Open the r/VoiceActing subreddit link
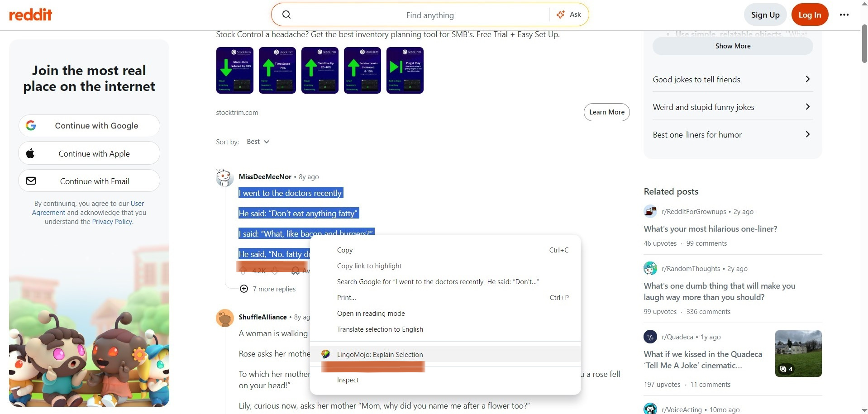This screenshot has height=414, width=868. pyautogui.click(x=682, y=409)
